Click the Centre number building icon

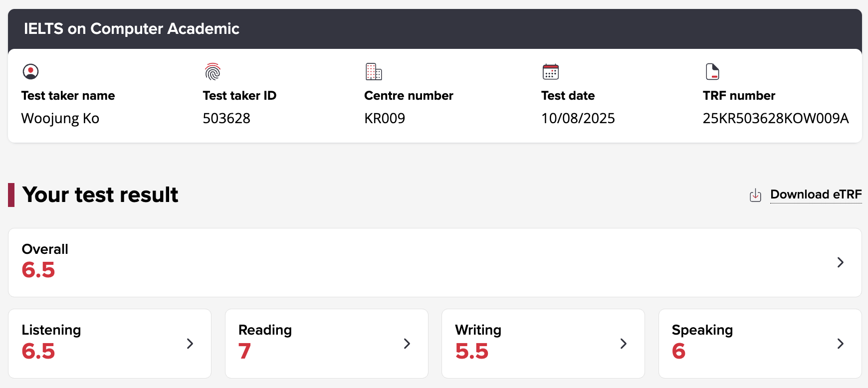(x=374, y=72)
